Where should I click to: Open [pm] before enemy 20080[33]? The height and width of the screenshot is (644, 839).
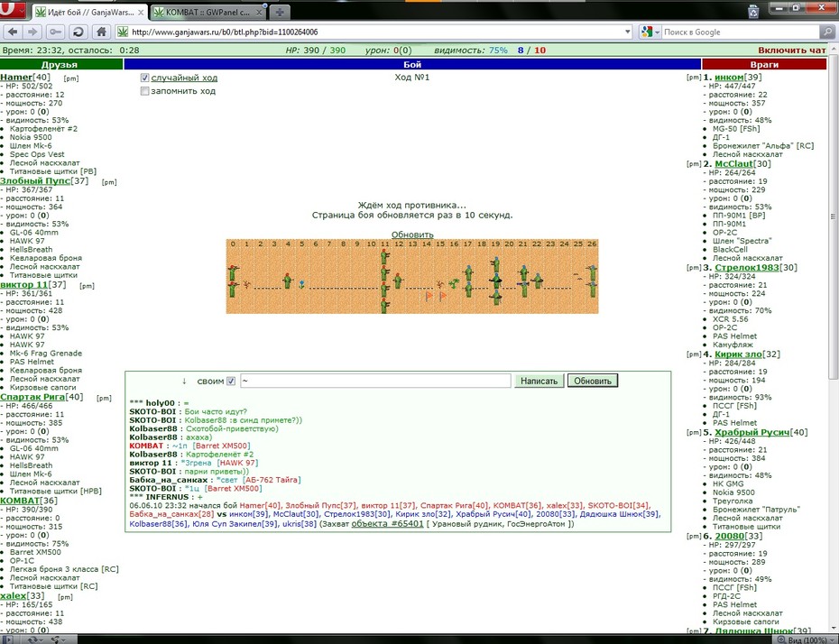(x=694, y=537)
